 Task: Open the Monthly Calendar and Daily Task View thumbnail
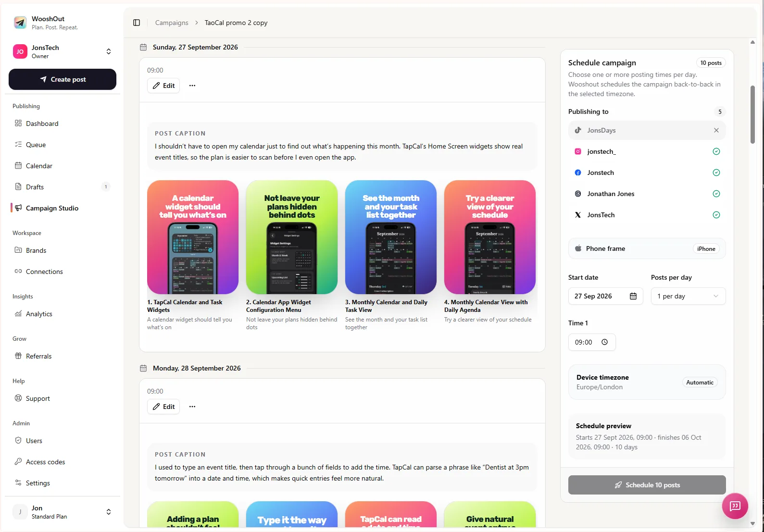coord(391,237)
